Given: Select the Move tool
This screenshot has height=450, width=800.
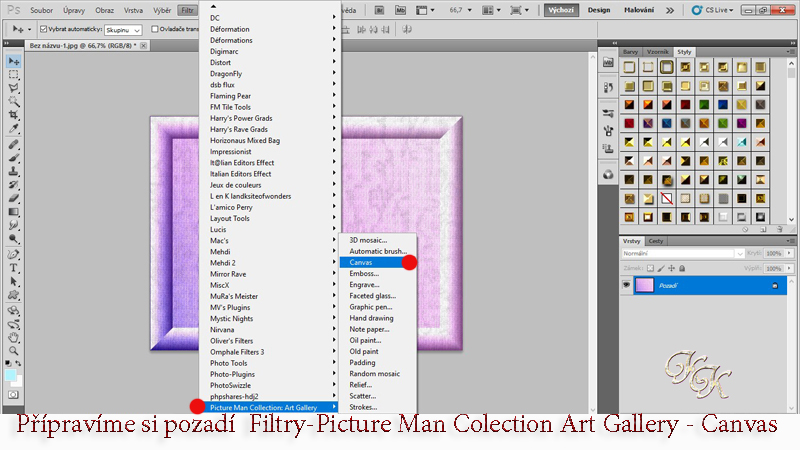Looking at the screenshot, I should [x=14, y=61].
